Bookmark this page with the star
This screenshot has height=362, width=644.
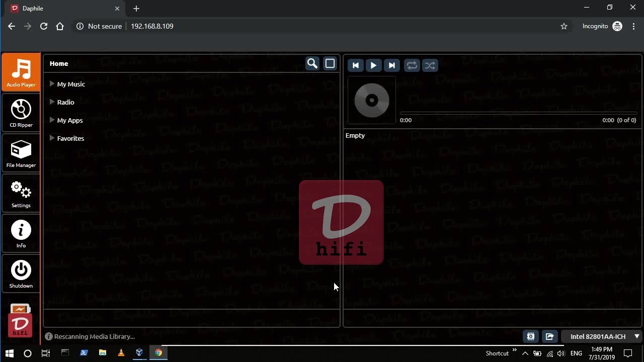(x=564, y=26)
